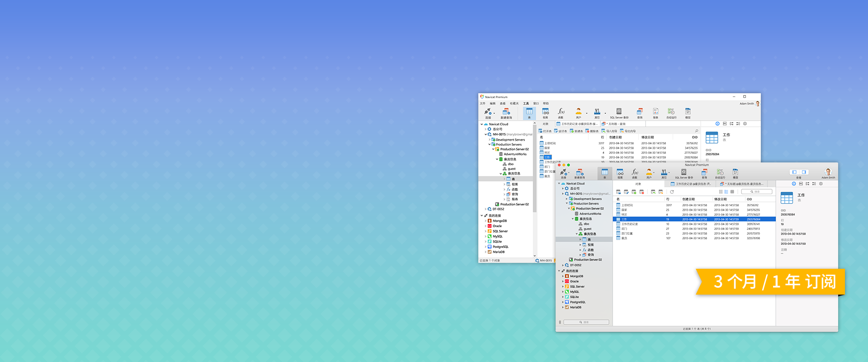Select AdventureWorks in Windows tree
The height and width of the screenshot is (362, 868).
515,154
